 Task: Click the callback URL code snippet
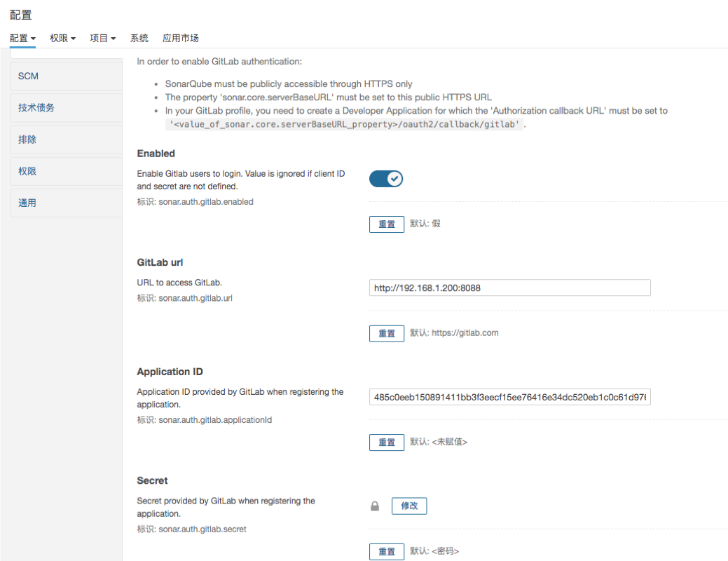tap(344, 124)
